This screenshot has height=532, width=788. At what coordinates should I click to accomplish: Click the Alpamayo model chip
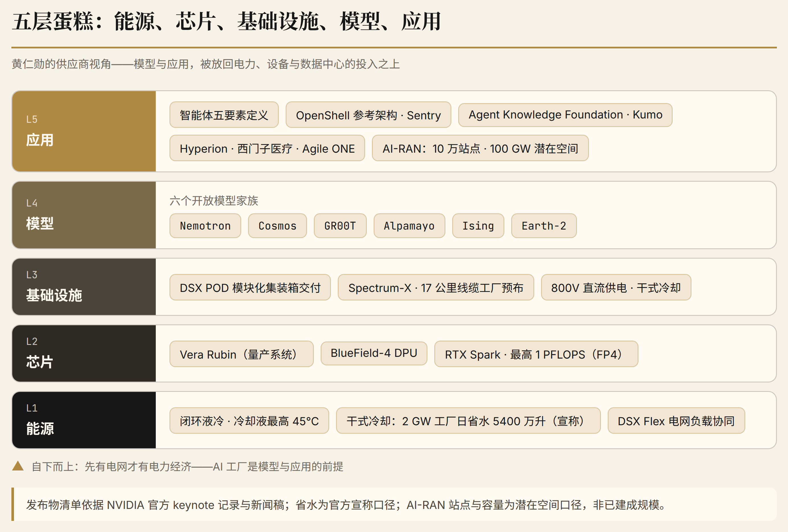409,226
